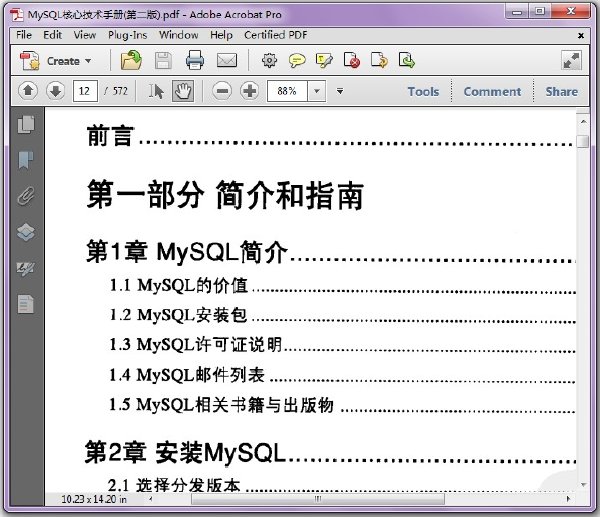Click the vertical scrollbar up arrow
Image resolution: width=600 pixels, height=517 pixels.
583,122
